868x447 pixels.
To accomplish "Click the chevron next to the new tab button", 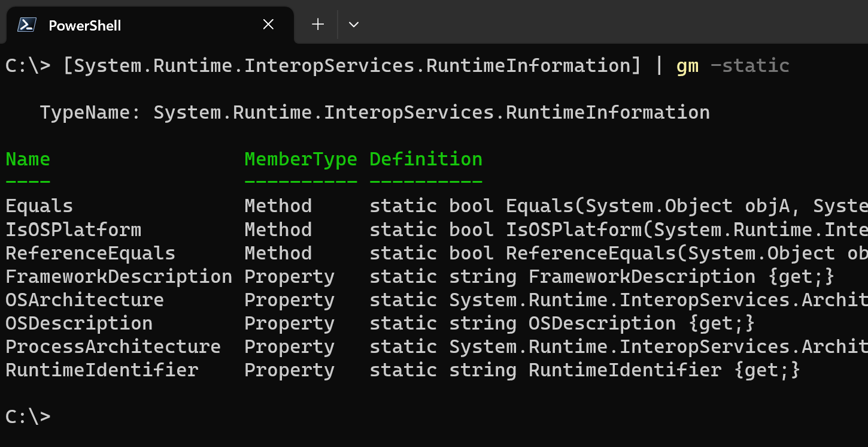I will click(353, 25).
